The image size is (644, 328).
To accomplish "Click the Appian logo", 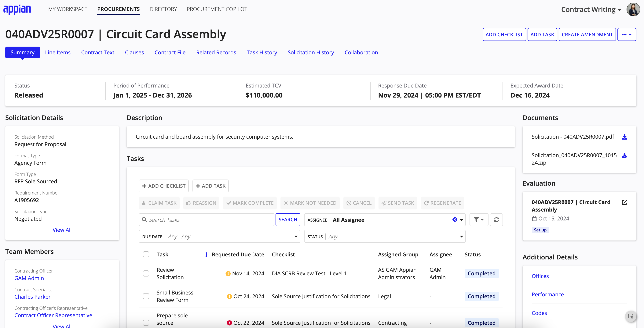I will click(x=17, y=9).
